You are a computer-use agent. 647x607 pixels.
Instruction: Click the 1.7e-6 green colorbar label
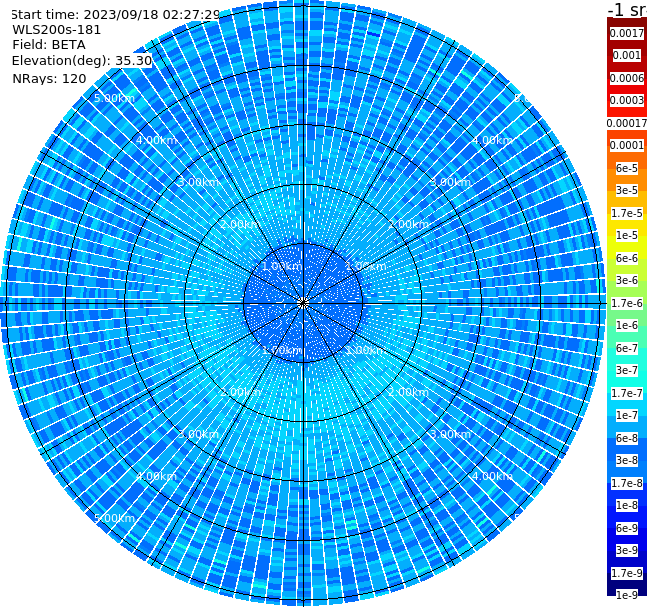[627, 303]
